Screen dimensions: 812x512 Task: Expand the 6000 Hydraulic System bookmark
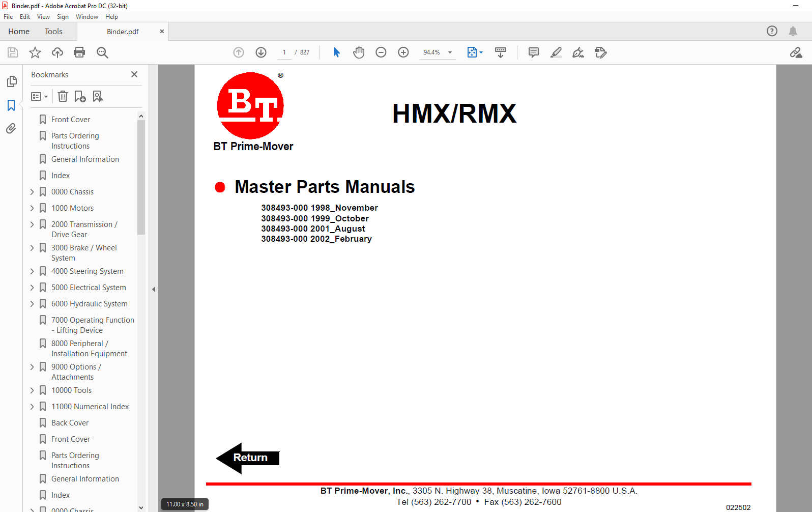pyautogui.click(x=32, y=304)
